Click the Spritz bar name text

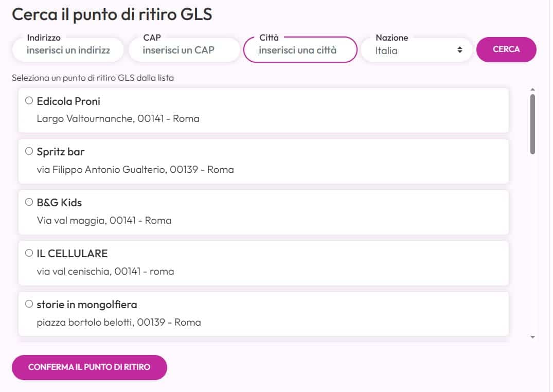[61, 152]
